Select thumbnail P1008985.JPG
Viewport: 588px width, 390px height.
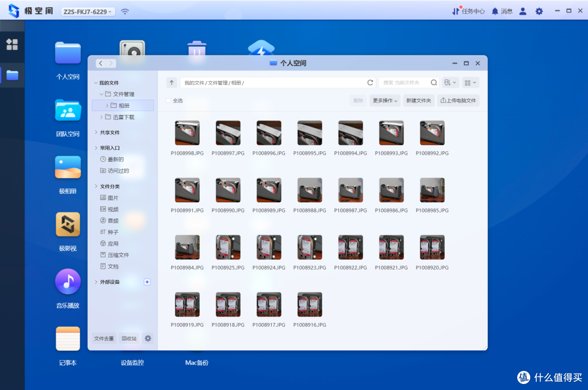(432, 190)
